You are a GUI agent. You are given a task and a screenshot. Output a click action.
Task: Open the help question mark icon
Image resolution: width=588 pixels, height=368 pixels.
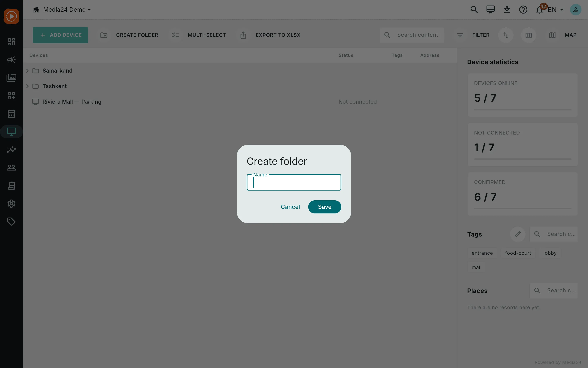pyautogui.click(x=523, y=10)
